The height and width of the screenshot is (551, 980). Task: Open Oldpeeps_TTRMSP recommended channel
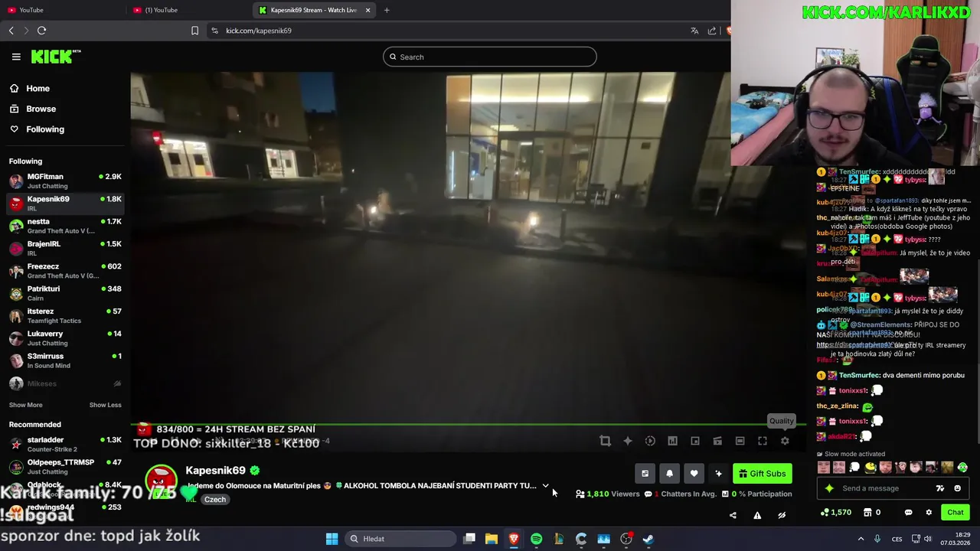[65, 467]
